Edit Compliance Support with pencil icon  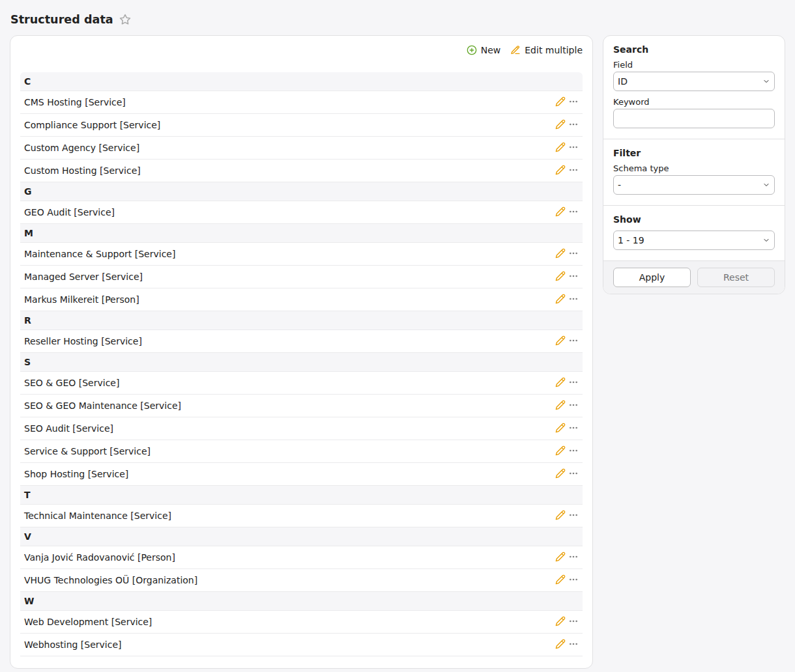pos(560,124)
